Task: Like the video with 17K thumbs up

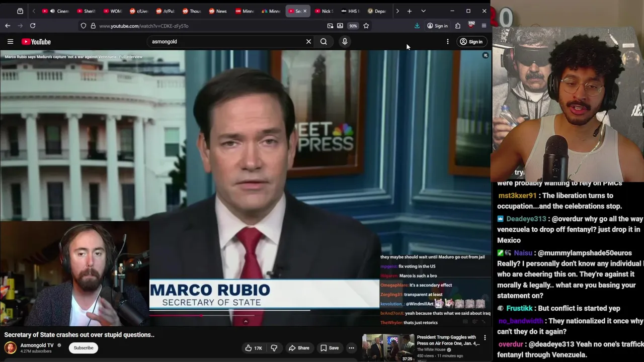Action: point(253,348)
